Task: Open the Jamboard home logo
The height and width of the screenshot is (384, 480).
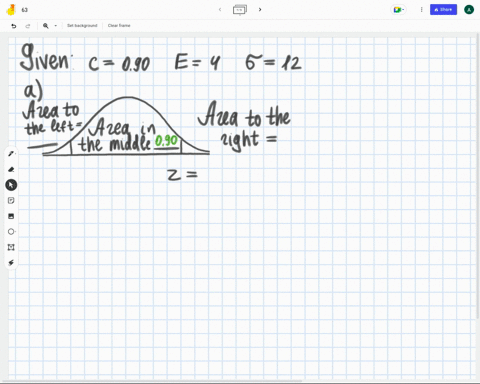Action: 11,10
